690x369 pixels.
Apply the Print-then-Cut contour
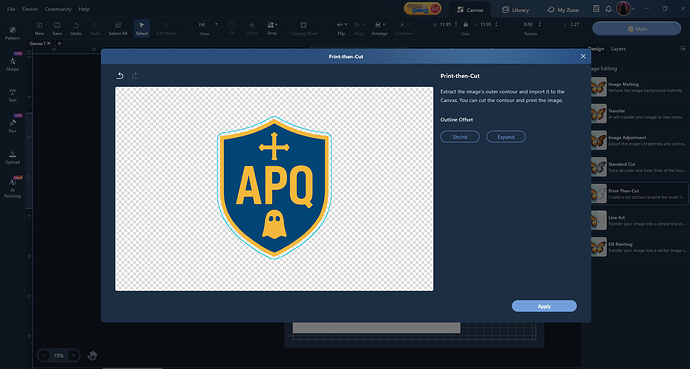pos(544,306)
